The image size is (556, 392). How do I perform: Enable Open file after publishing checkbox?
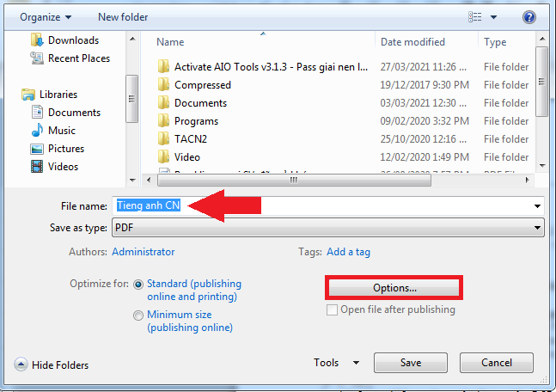(332, 309)
